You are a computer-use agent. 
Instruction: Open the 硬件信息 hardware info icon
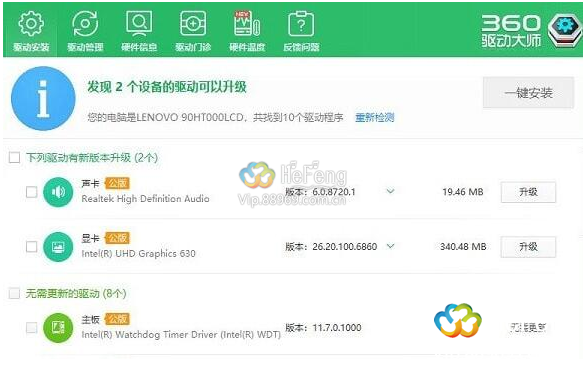tap(139, 23)
